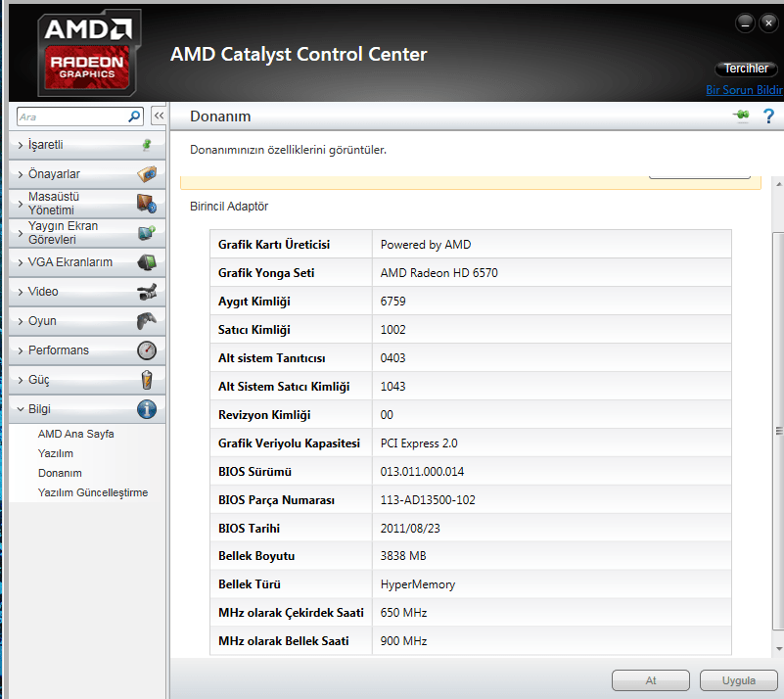
Task: Click the Aygıt Kimliği value 6759
Action: click(x=393, y=301)
